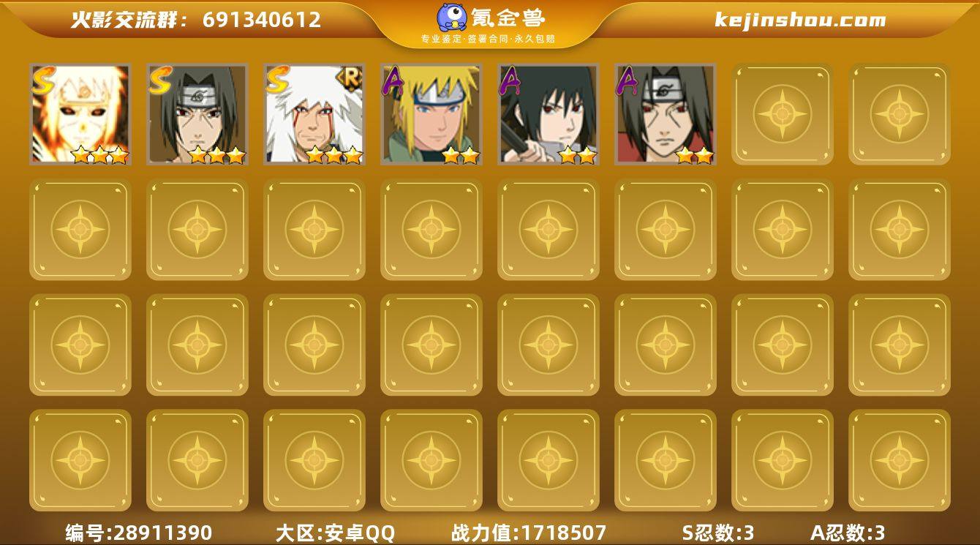Image resolution: width=980 pixels, height=545 pixels.
Task: Choose the S-rank black-haired headband ninja
Action: (197, 113)
